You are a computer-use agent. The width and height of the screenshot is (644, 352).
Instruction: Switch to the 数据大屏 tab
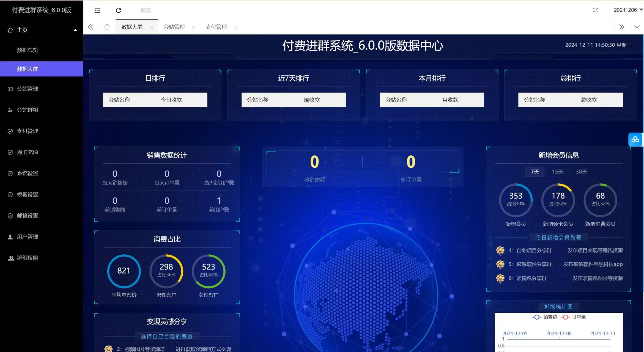pos(132,27)
